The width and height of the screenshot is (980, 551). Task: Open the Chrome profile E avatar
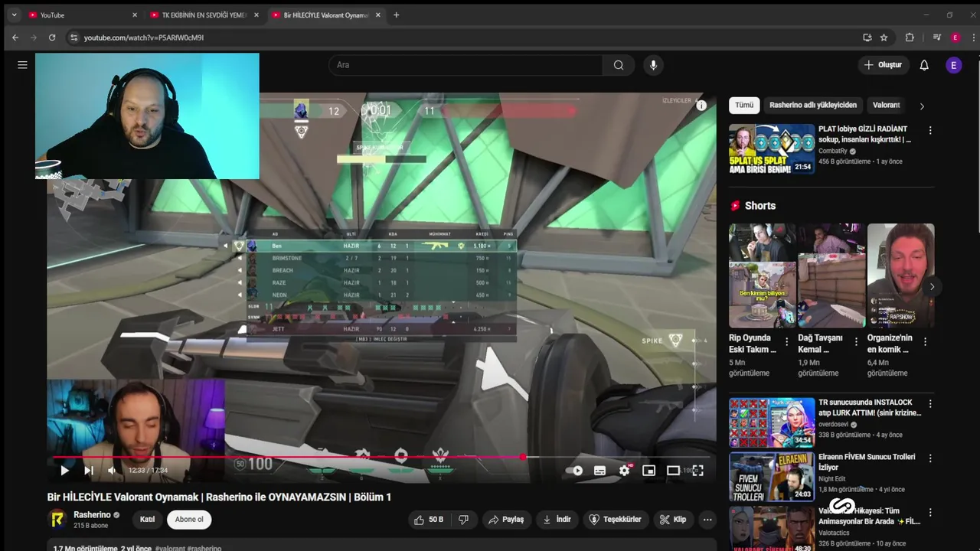(x=955, y=37)
